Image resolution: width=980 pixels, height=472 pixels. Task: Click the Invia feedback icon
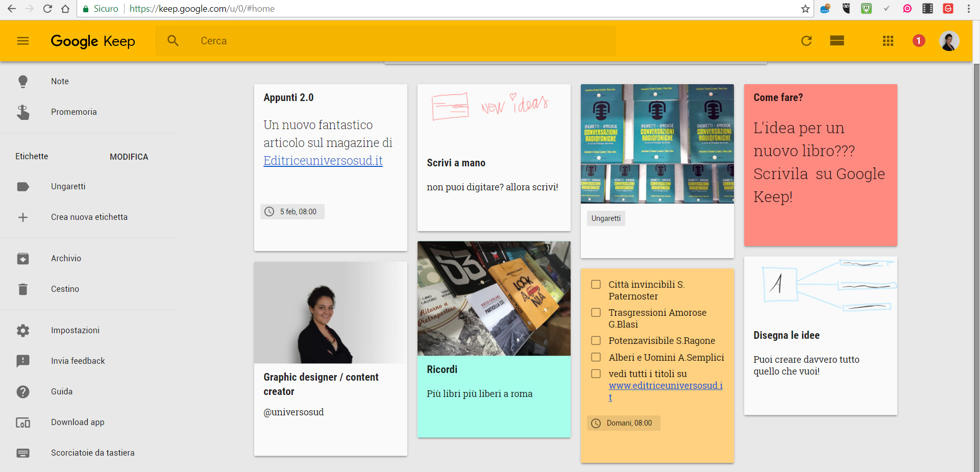tap(23, 361)
